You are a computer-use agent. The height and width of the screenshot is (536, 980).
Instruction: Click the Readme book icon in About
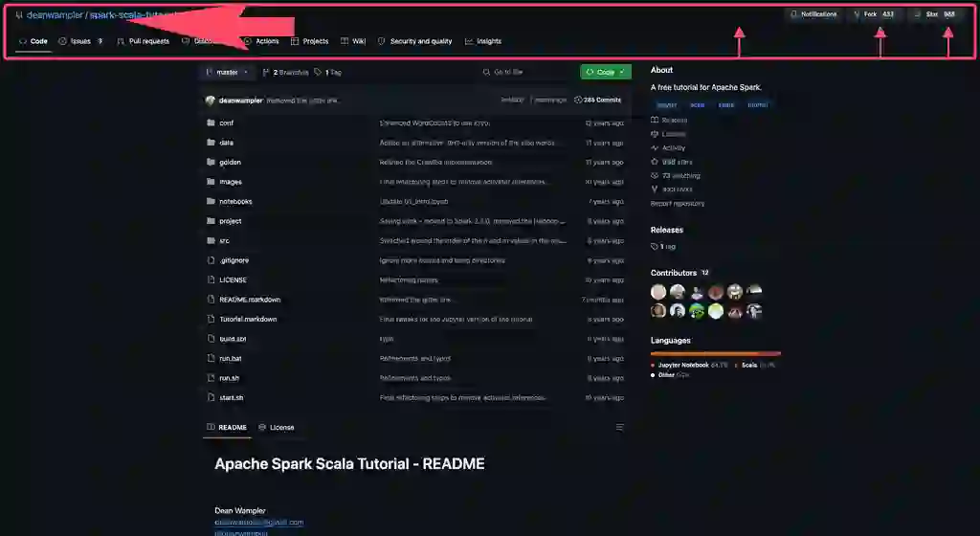click(655, 120)
